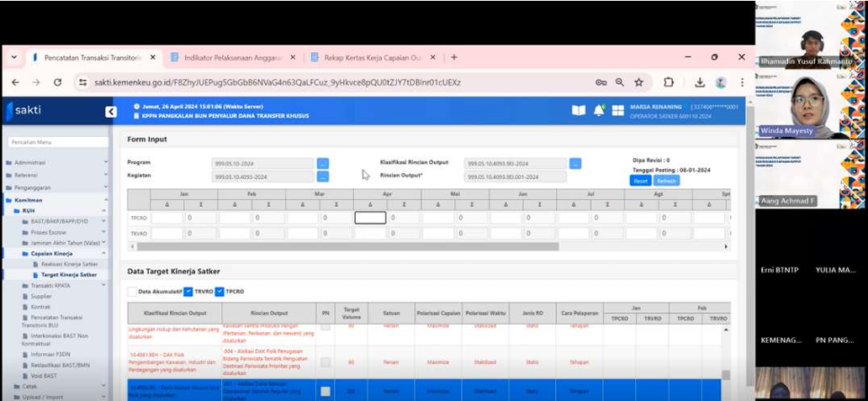Click the browser back arrow
Viewport: 868px width, 401px height.
click(x=15, y=82)
